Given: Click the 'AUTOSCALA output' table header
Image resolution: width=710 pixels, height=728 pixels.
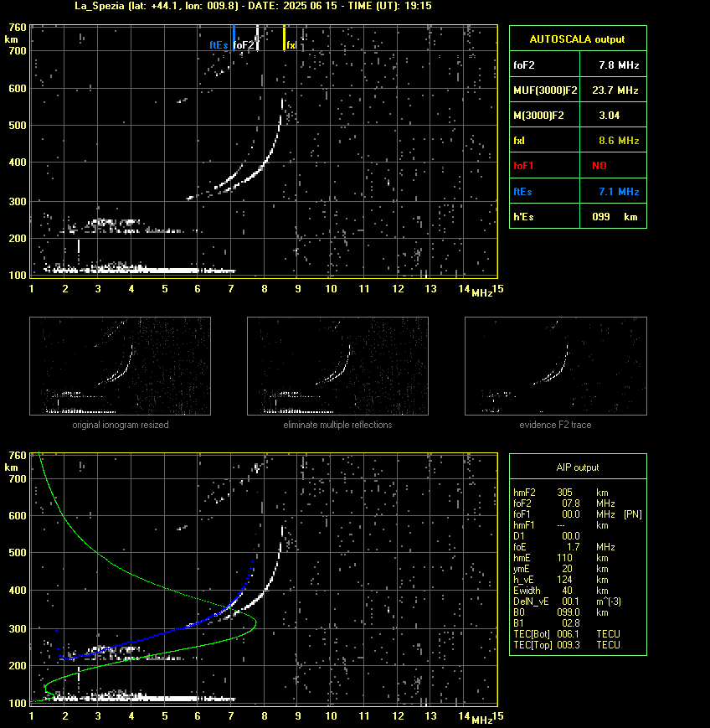Looking at the screenshot, I should point(578,39).
